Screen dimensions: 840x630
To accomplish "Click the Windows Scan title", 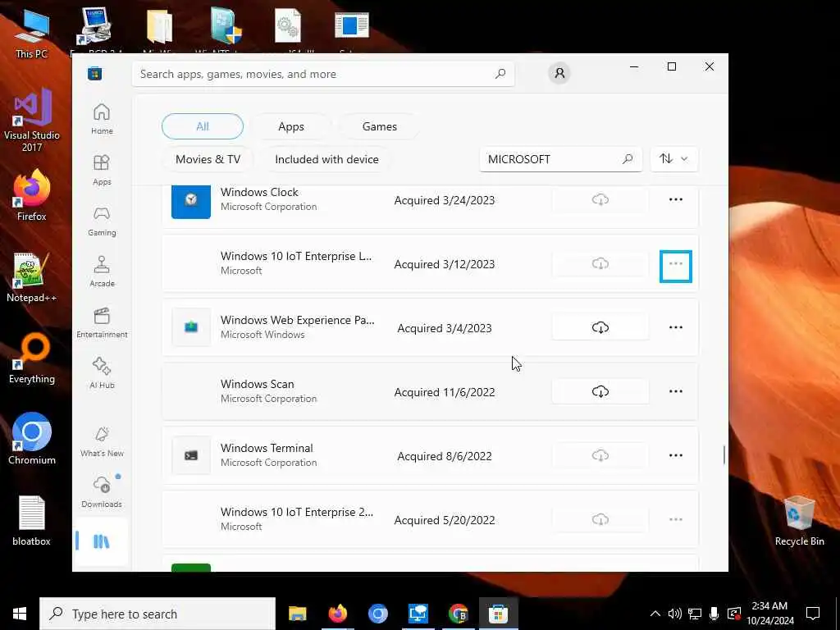I will [257, 384].
